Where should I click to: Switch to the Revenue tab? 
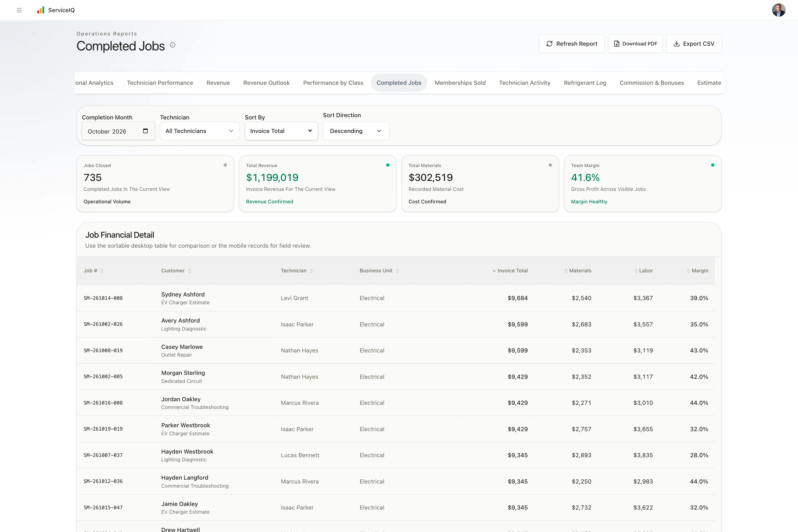[218, 83]
